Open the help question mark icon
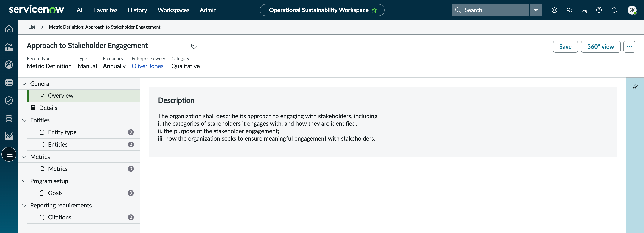This screenshot has width=644, height=233. click(x=599, y=10)
